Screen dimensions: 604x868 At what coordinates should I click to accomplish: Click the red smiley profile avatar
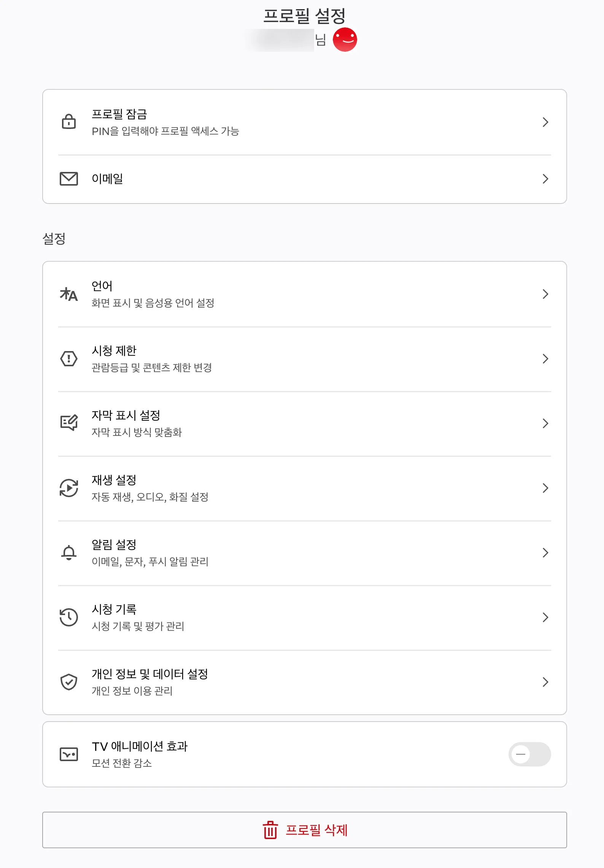click(x=345, y=40)
